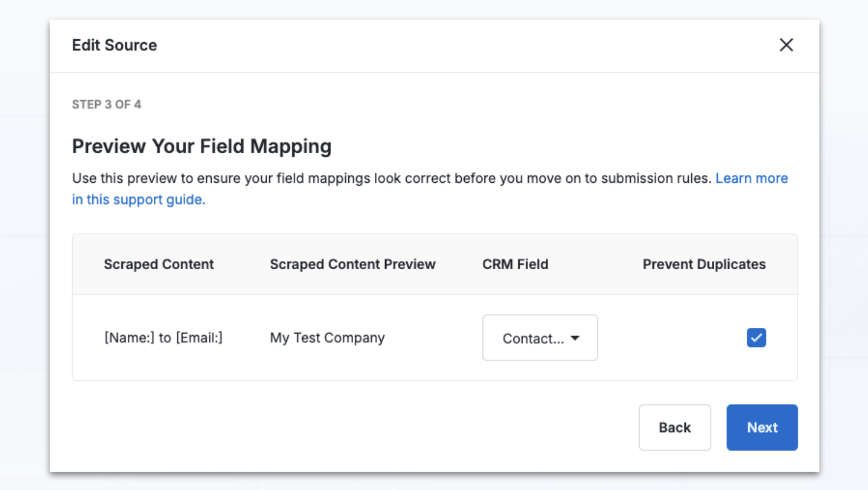Click the 'in this support guide' link text
The width and height of the screenshot is (868, 490).
click(x=138, y=200)
